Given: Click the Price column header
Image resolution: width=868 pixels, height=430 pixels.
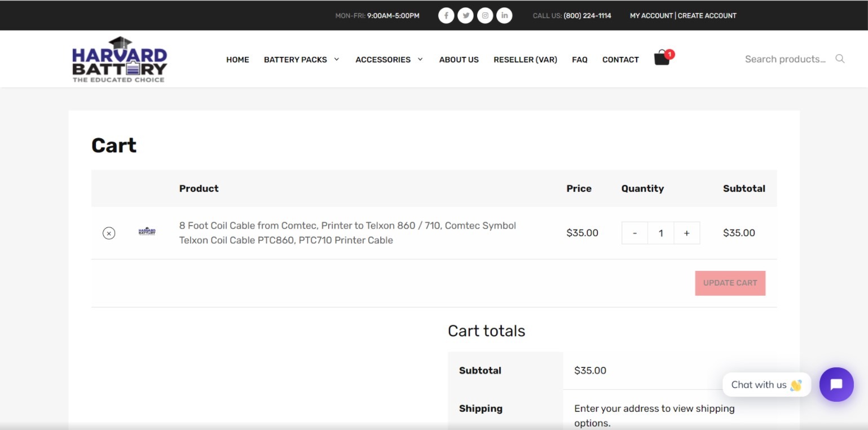Looking at the screenshot, I should click(579, 188).
